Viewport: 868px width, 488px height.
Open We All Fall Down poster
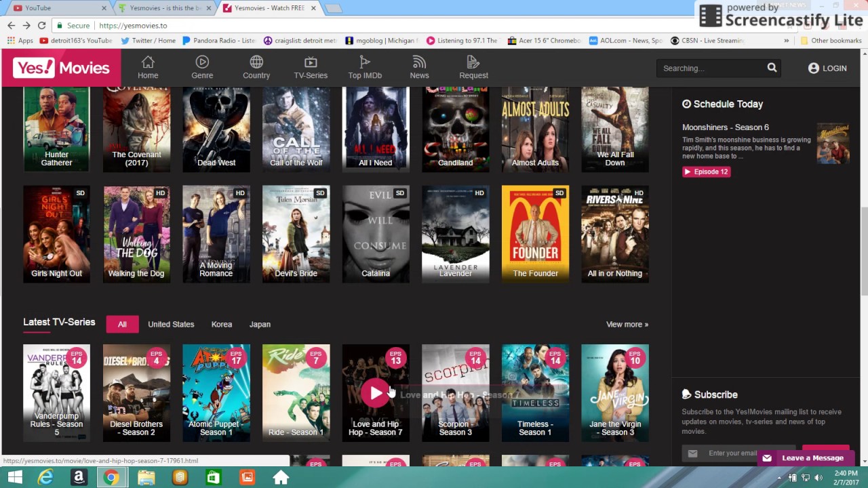click(x=615, y=129)
